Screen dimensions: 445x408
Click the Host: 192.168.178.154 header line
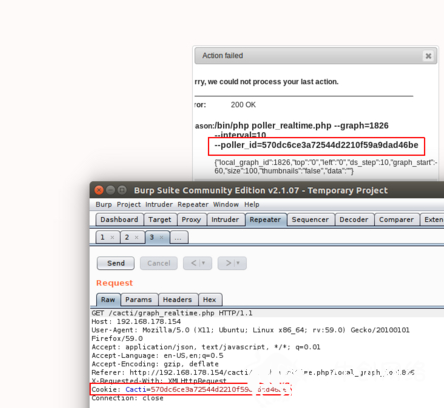[136, 322]
